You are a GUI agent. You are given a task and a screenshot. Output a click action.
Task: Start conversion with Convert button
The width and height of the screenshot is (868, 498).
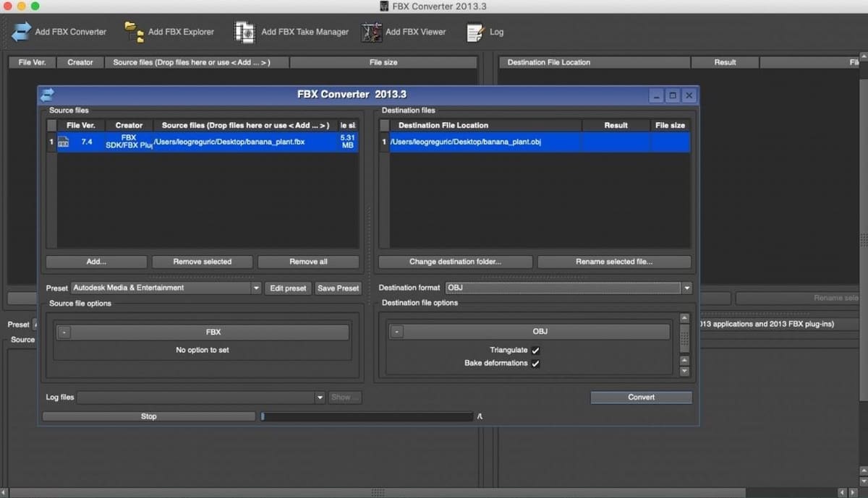pos(641,398)
